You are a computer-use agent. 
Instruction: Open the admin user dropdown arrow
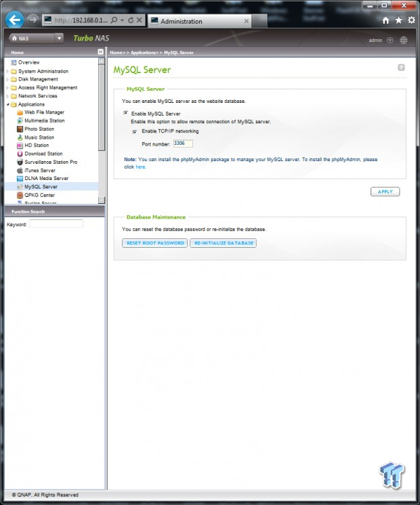coord(390,40)
